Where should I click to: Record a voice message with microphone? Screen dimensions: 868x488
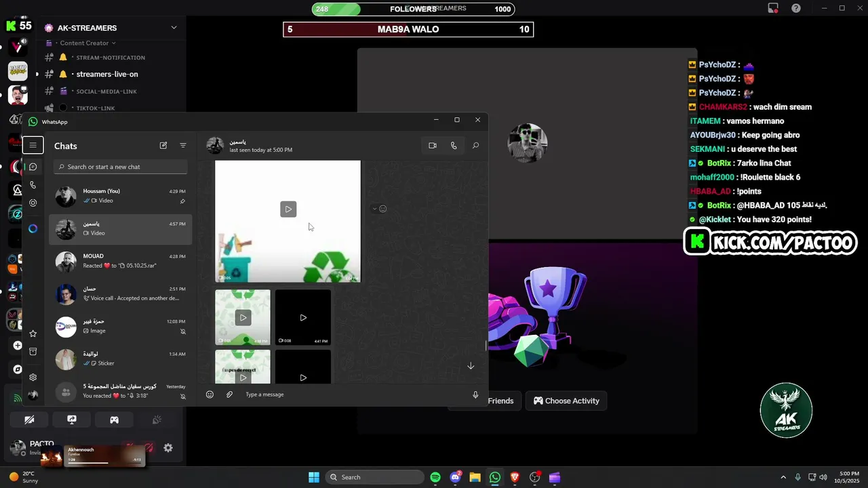[x=475, y=394]
